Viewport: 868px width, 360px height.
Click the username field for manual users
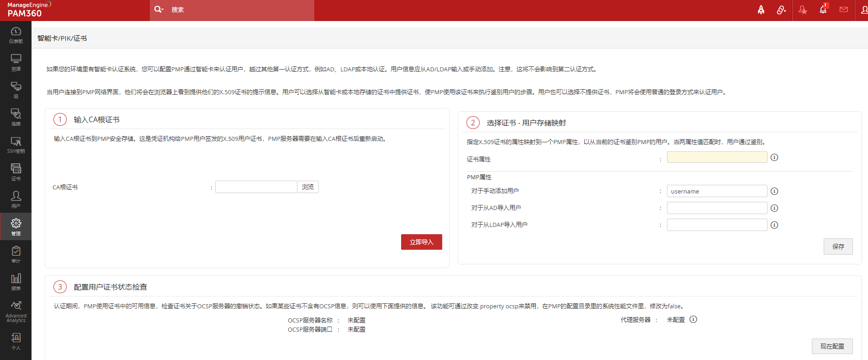click(x=717, y=191)
